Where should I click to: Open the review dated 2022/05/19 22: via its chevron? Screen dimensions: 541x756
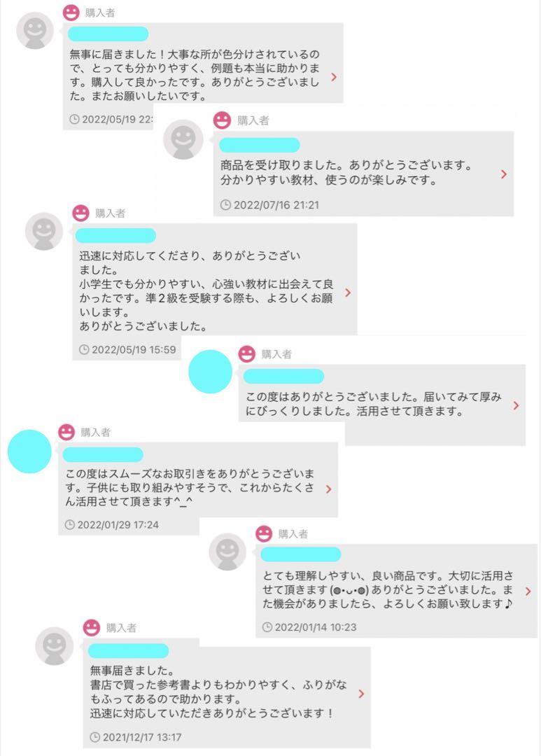point(334,77)
